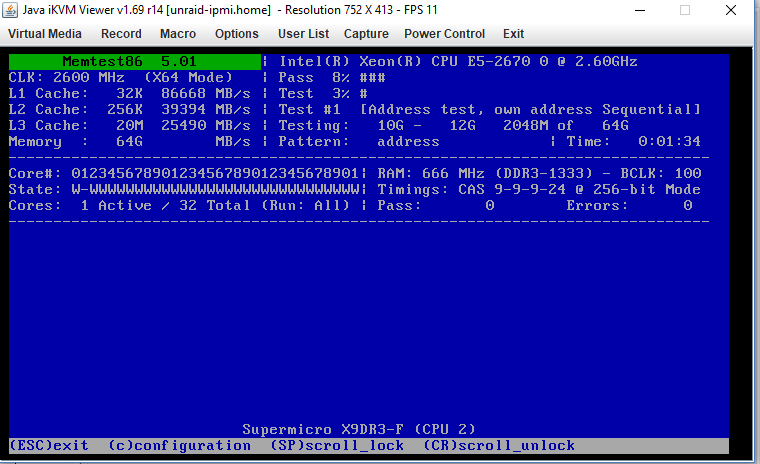Click the Pattern: address text
The width and height of the screenshot is (760, 464).
click(359, 142)
